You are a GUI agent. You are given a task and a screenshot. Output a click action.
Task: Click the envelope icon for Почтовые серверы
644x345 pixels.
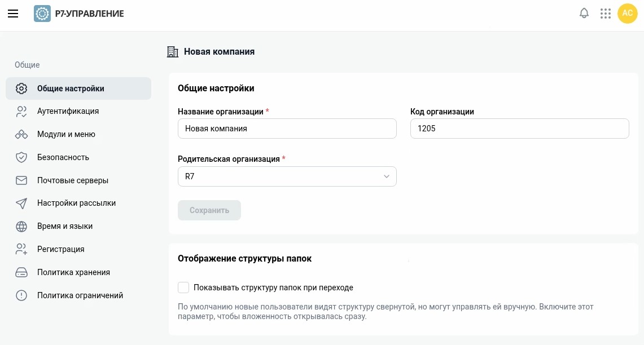(x=21, y=180)
